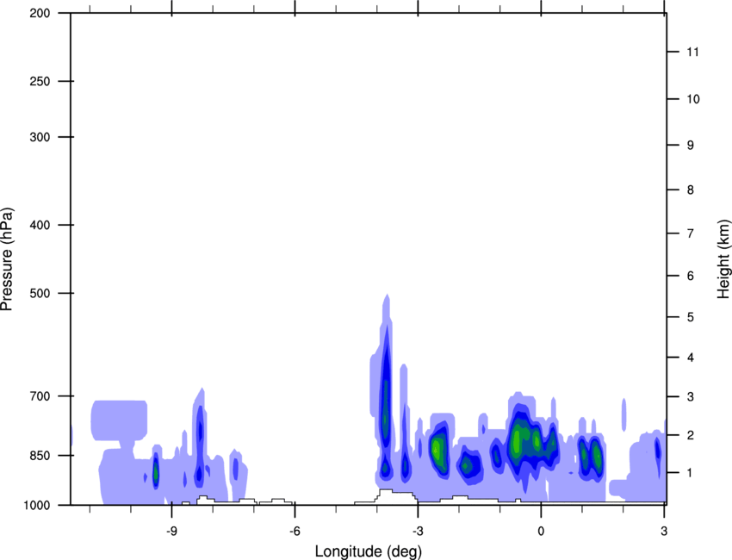
Task: Pick the 4 km height label
Action: coord(691,358)
